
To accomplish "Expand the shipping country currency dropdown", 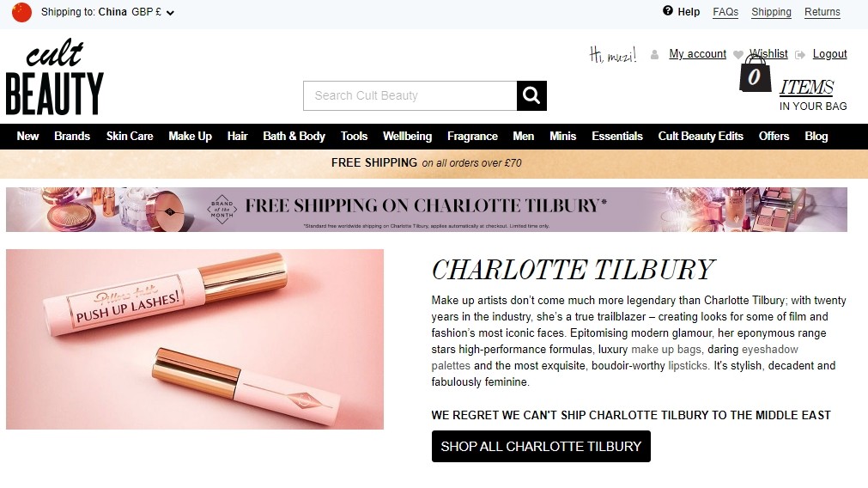I will tap(171, 13).
